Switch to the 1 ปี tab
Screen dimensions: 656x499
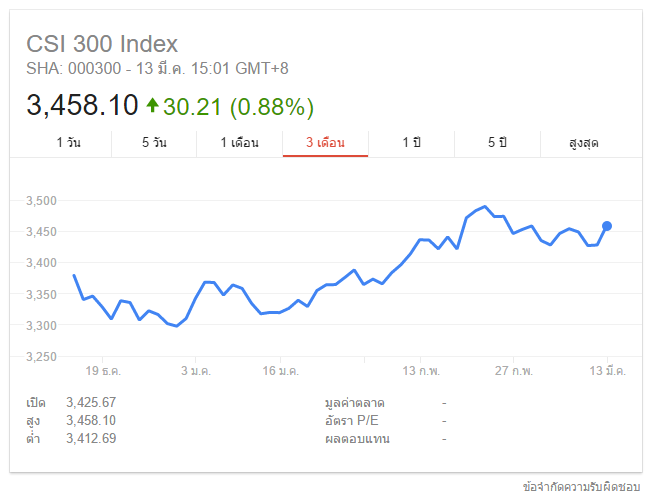tap(412, 143)
